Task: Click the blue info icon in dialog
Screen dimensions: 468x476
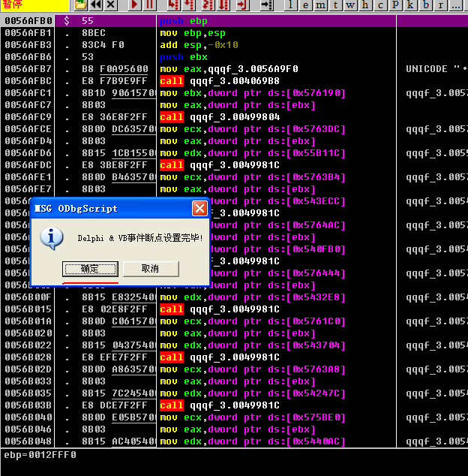Action: click(x=52, y=238)
